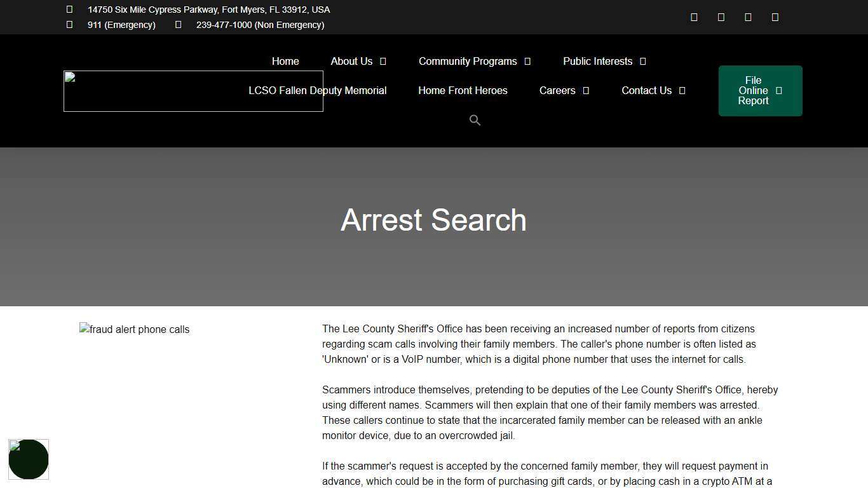Viewport: 868px width, 488px height.
Task: Click the rightmost social media icon in header
Action: (x=775, y=17)
